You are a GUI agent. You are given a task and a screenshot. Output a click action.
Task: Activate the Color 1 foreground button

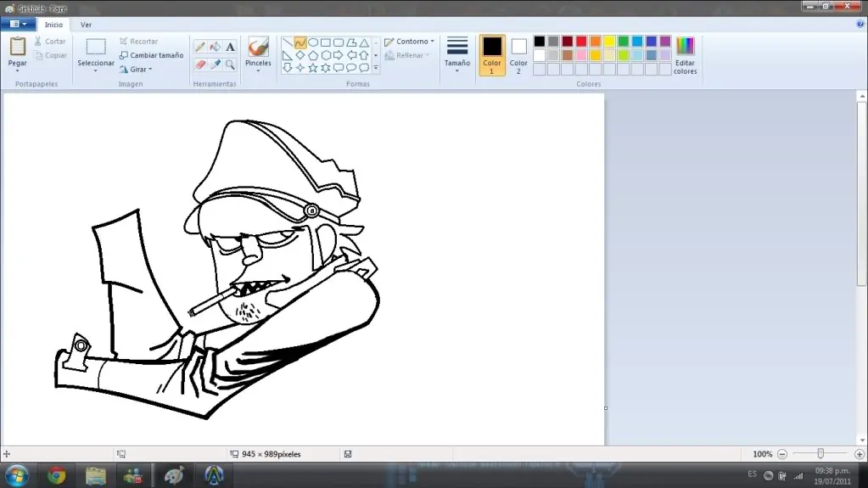point(491,55)
